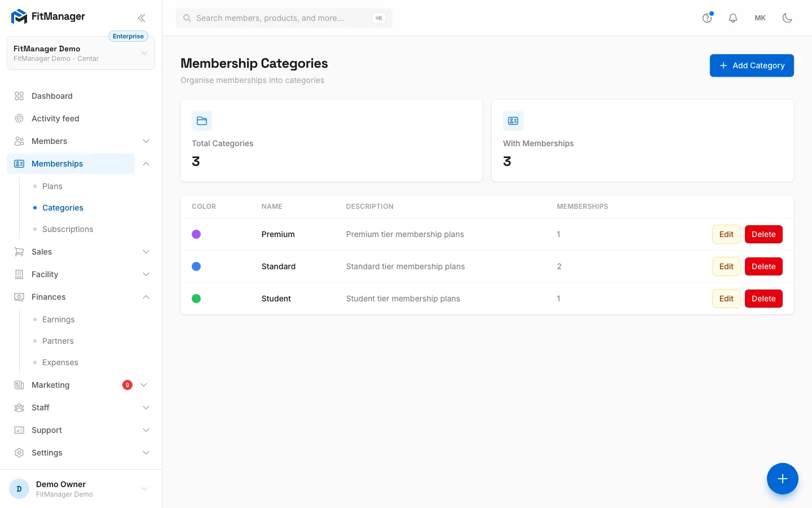812x508 pixels.
Task: Open the FitManager Demo workspace dropdown
Action: 81,54
